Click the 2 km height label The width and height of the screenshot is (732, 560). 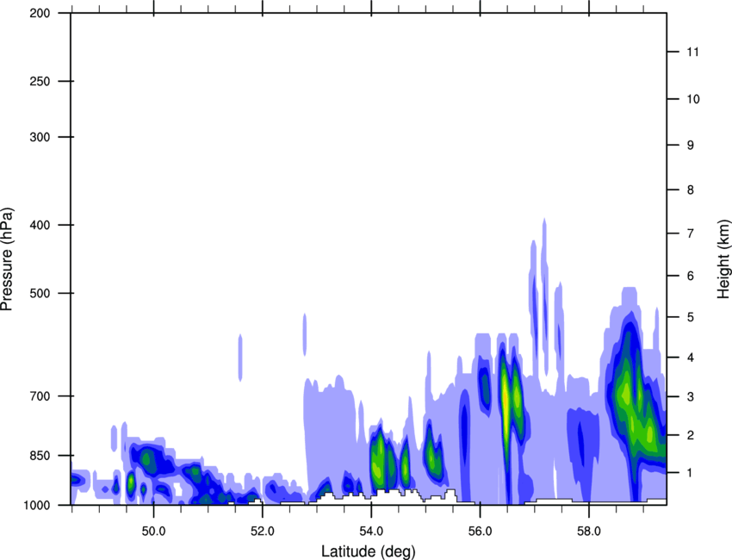(691, 435)
